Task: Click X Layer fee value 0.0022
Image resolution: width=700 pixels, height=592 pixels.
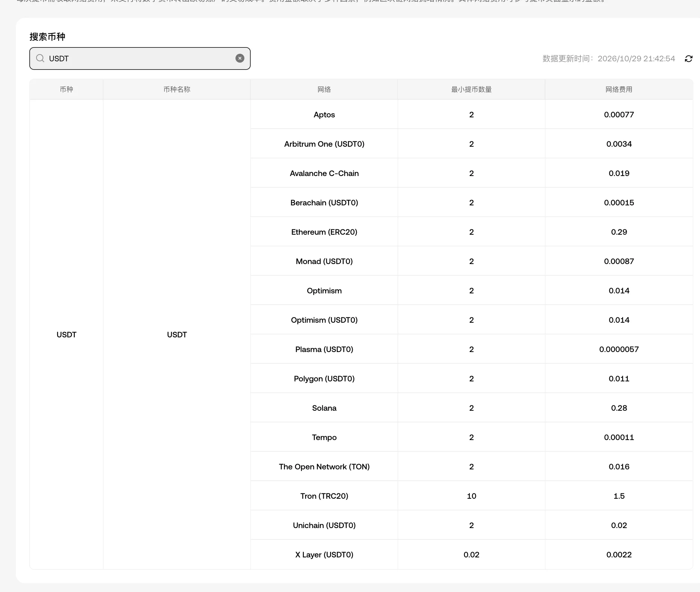Action: pos(619,555)
